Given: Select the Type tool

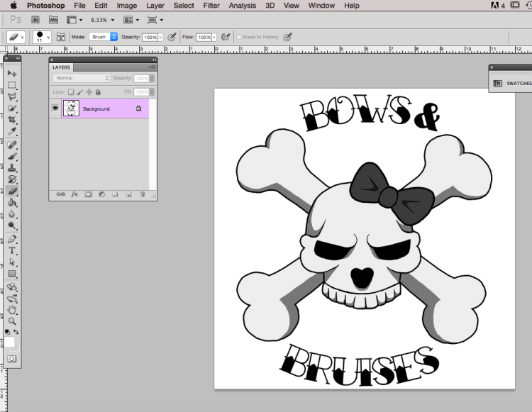Looking at the screenshot, I should click(x=12, y=251).
